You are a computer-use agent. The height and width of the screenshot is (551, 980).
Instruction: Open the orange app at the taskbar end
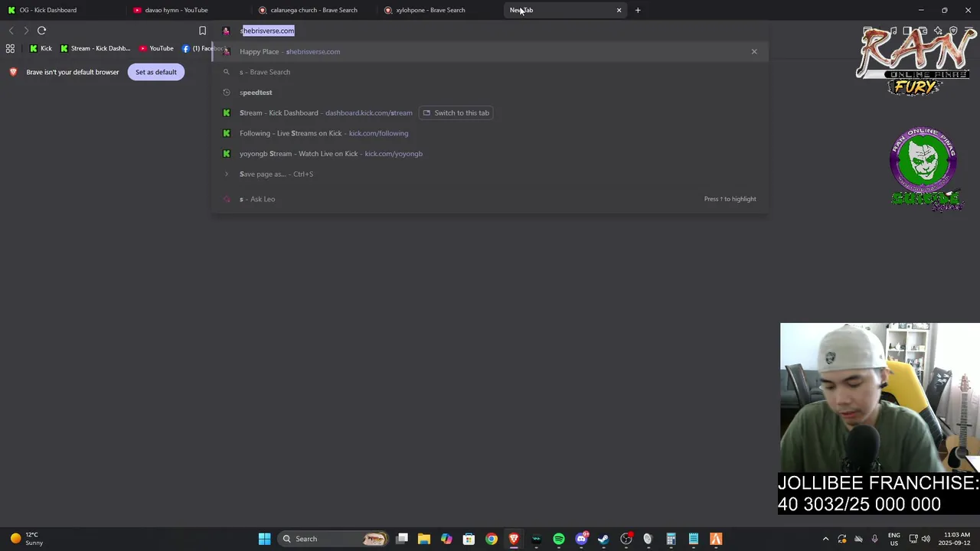point(716,539)
